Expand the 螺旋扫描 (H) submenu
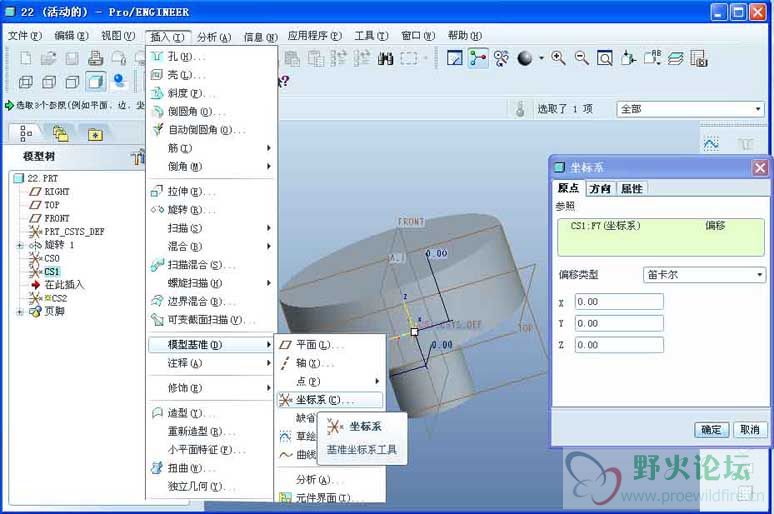 pyautogui.click(x=211, y=283)
